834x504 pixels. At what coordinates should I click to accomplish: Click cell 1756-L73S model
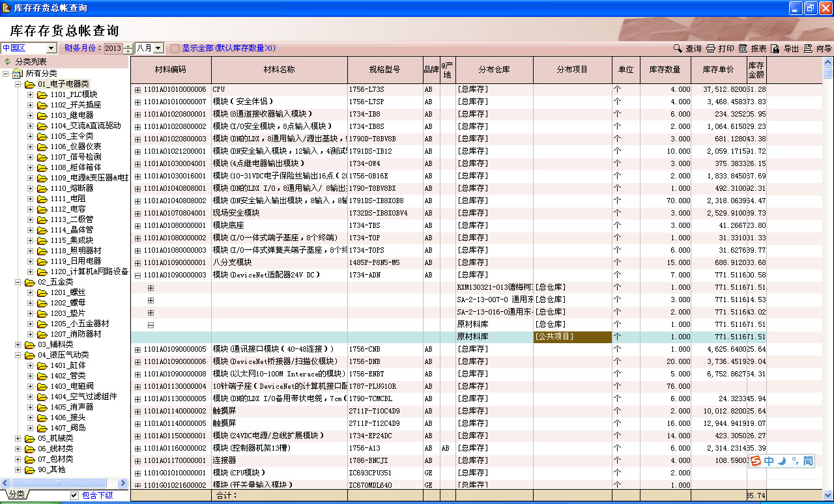coord(384,89)
